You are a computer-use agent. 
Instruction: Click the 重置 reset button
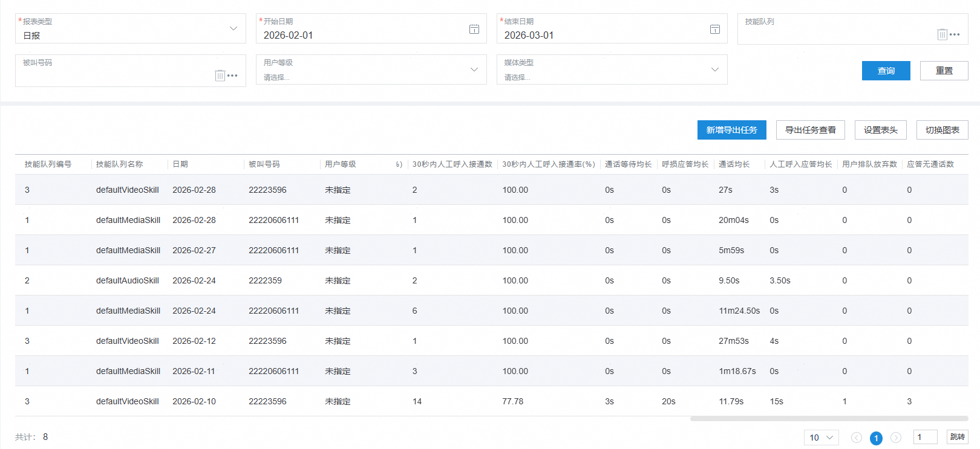click(x=944, y=71)
